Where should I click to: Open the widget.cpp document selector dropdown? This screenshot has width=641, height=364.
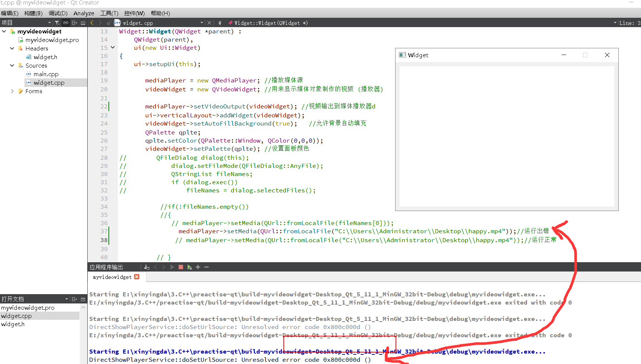tap(202, 23)
